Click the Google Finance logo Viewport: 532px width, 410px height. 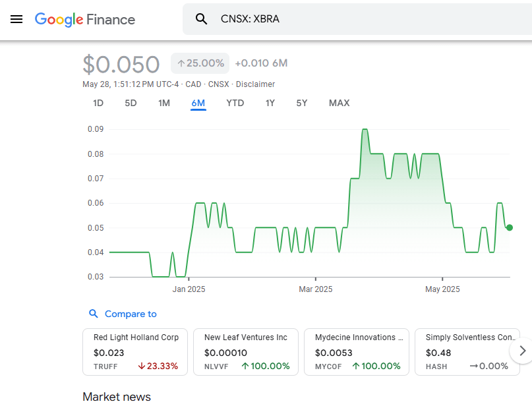pos(85,19)
